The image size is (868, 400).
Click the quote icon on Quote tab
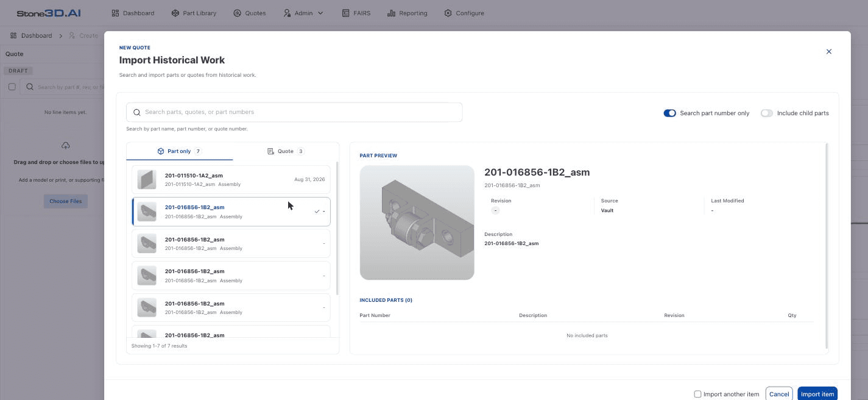coord(271,151)
